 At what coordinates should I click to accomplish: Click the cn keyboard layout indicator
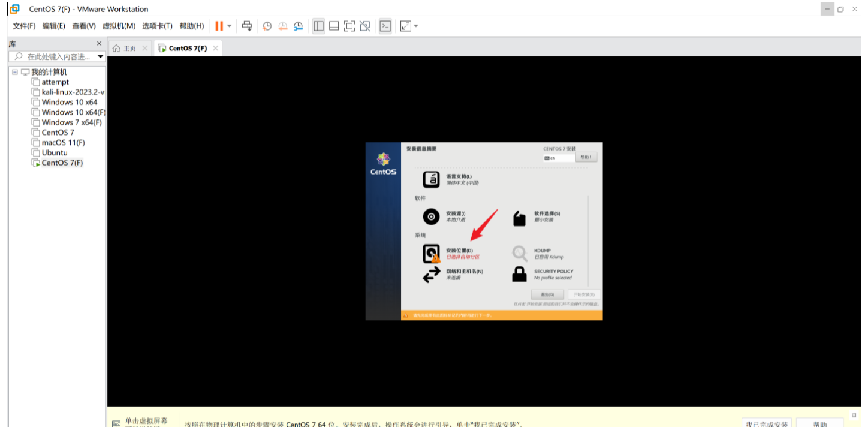coord(558,158)
